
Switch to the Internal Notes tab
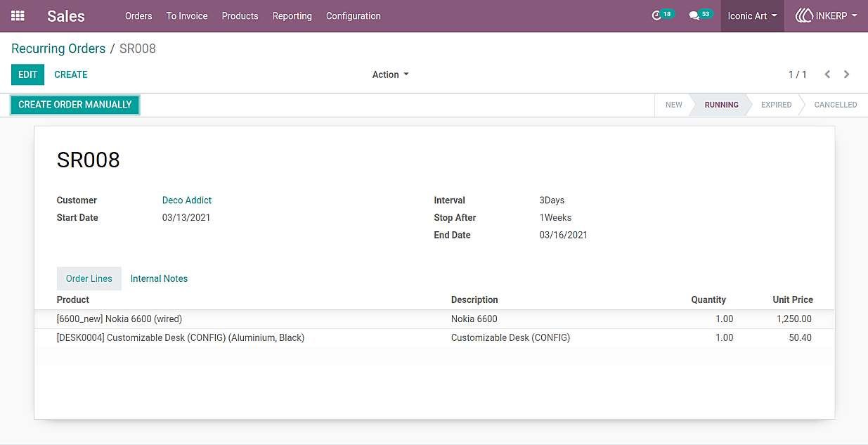159,278
